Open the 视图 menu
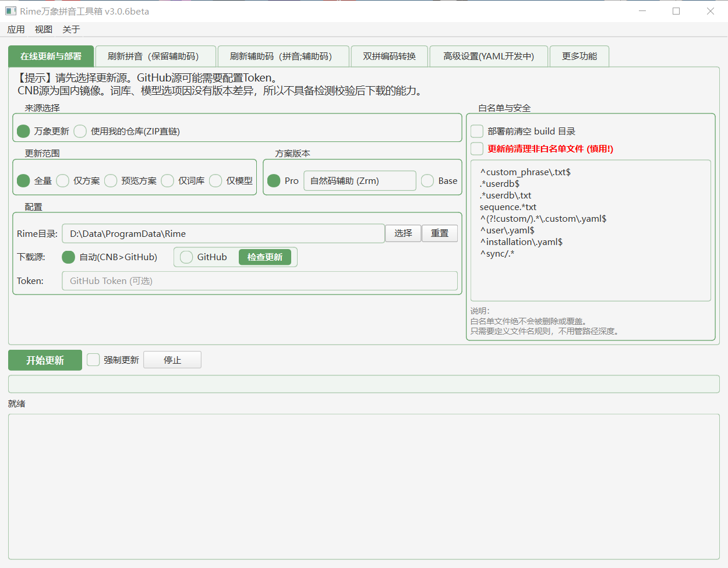 (x=44, y=30)
